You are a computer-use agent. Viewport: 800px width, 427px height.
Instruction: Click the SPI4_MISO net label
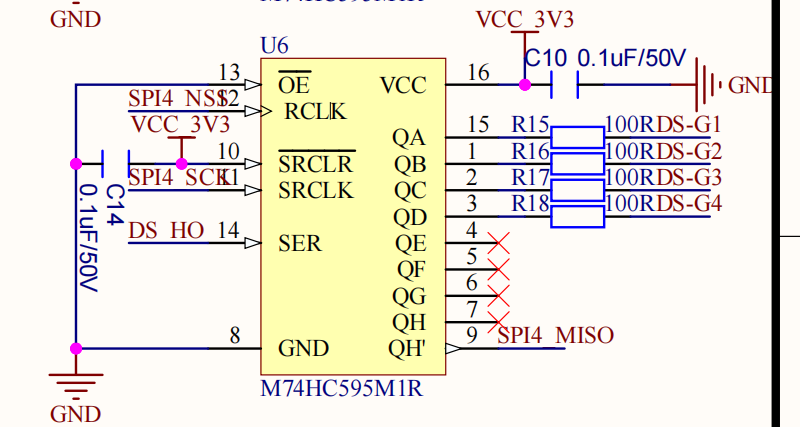(x=555, y=335)
